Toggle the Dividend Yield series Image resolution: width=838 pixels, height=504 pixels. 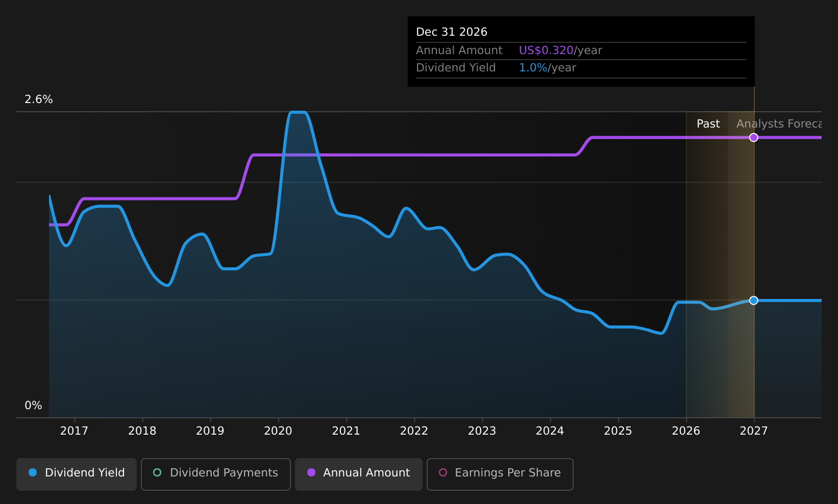point(77,474)
